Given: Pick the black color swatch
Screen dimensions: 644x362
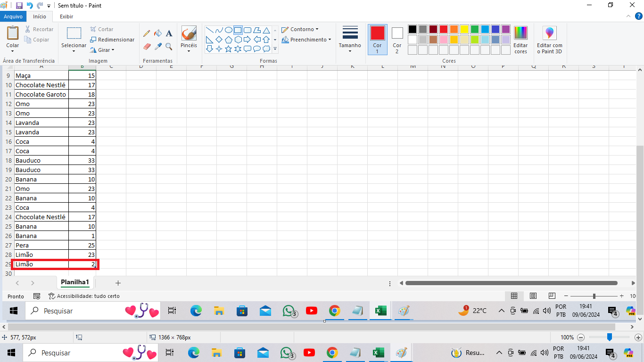Looking at the screenshot, I should point(413,29).
